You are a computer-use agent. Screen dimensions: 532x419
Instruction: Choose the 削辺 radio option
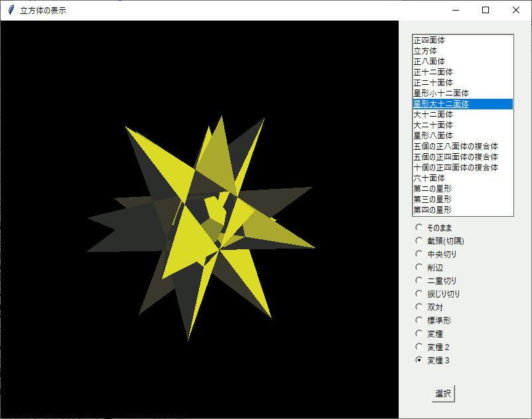coord(419,267)
